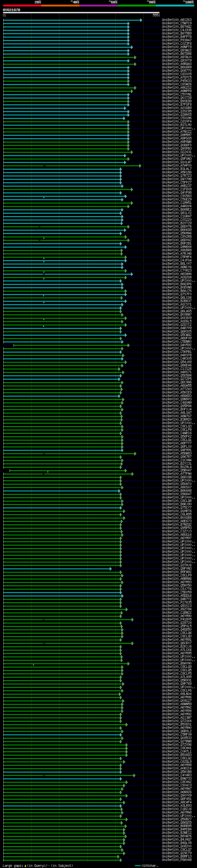
Task: Open the UniRef100_P45633 hit
Action: (177, 81)
